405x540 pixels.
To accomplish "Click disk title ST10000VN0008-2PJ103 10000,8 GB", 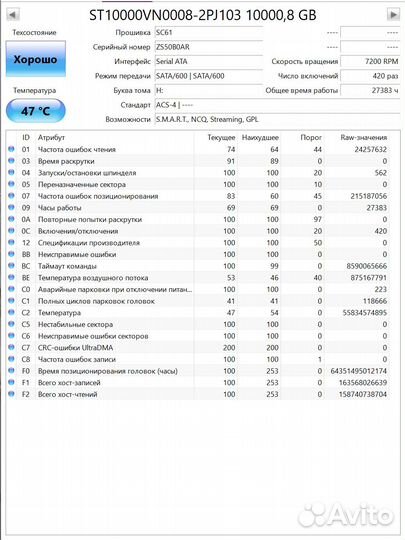I will (x=203, y=15).
